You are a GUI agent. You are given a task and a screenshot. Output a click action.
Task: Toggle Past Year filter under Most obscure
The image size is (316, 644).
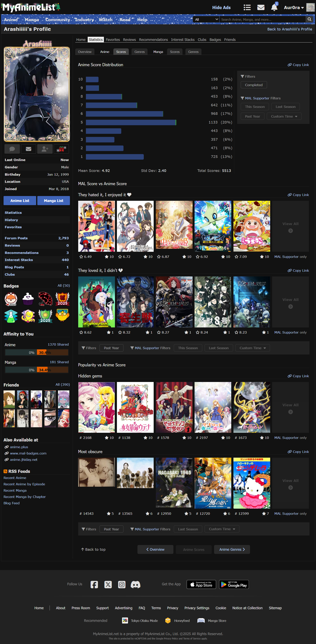tap(111, 529)
